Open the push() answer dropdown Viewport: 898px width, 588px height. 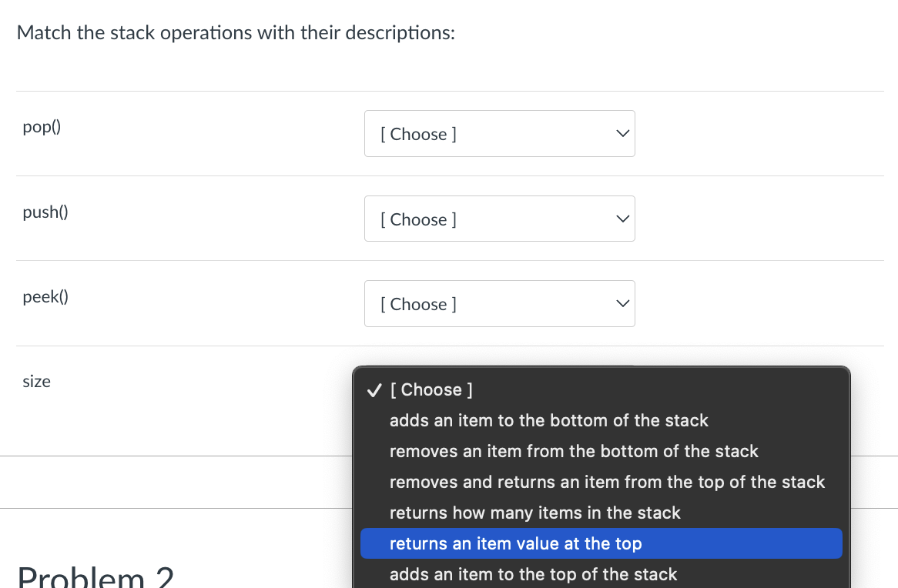click(500, 219)
